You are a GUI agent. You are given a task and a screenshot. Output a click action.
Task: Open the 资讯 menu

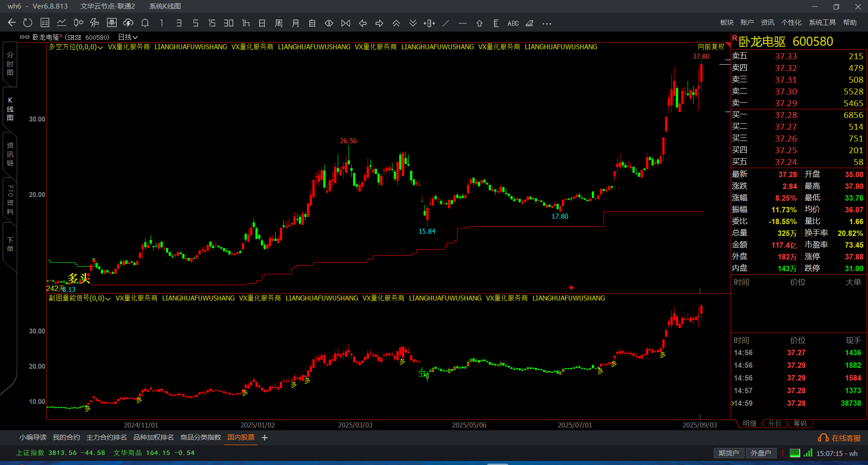click(768, 23)
